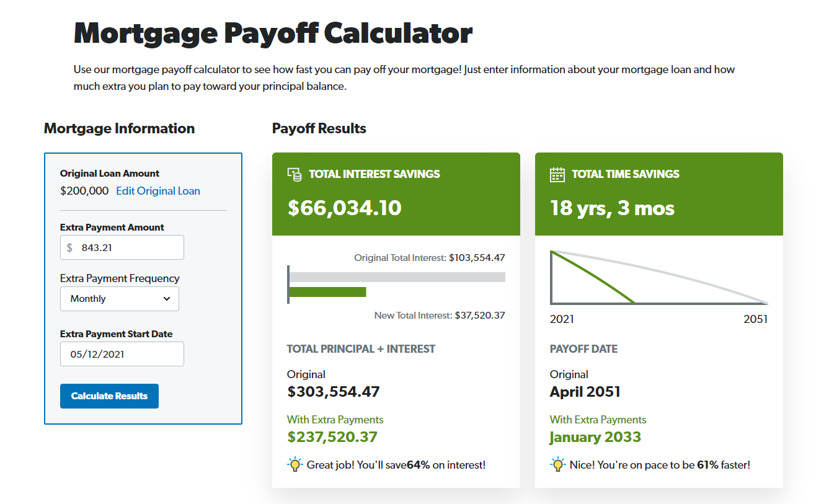Focus the Extra Payment Amount input field
This screenshot has height=504, width=829.
point(129,247)
